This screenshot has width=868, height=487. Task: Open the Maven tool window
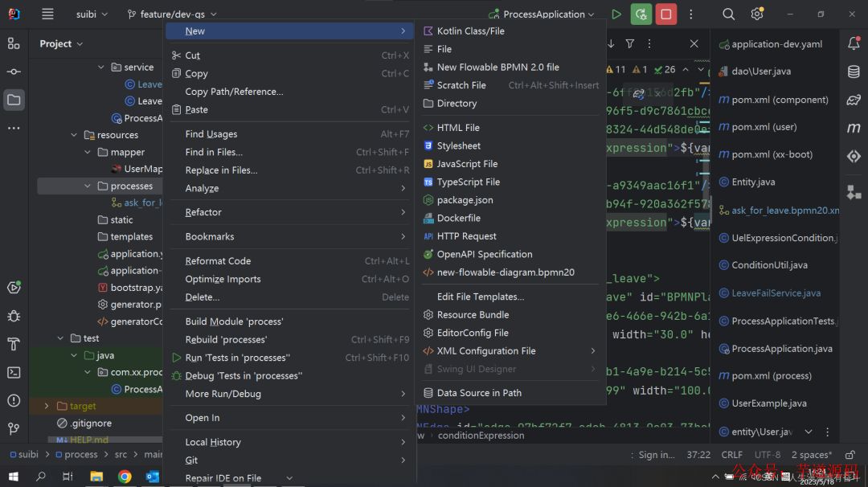[x=854, y=128]
